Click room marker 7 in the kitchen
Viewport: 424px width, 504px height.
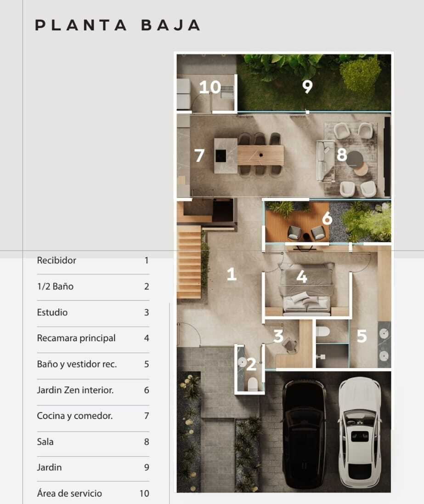199,155
